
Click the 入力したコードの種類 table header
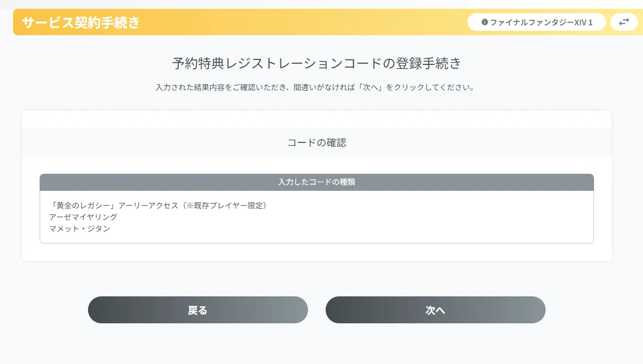[x=316, y=182]
